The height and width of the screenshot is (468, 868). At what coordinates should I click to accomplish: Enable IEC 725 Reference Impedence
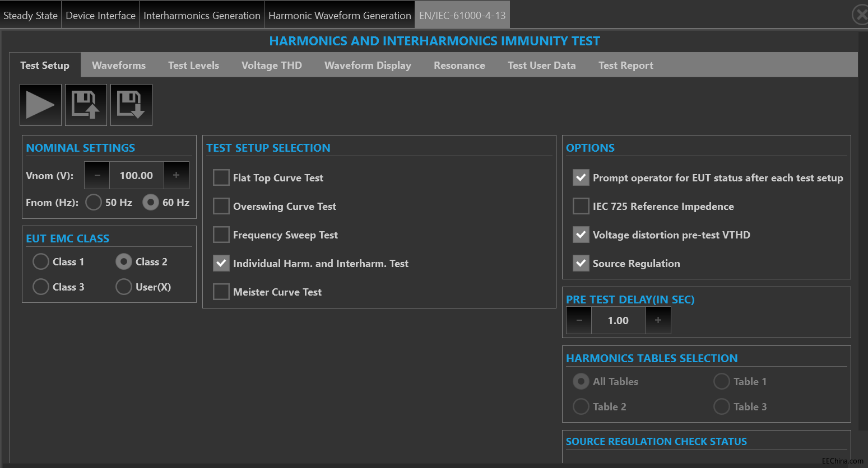(x=581, y=206)
